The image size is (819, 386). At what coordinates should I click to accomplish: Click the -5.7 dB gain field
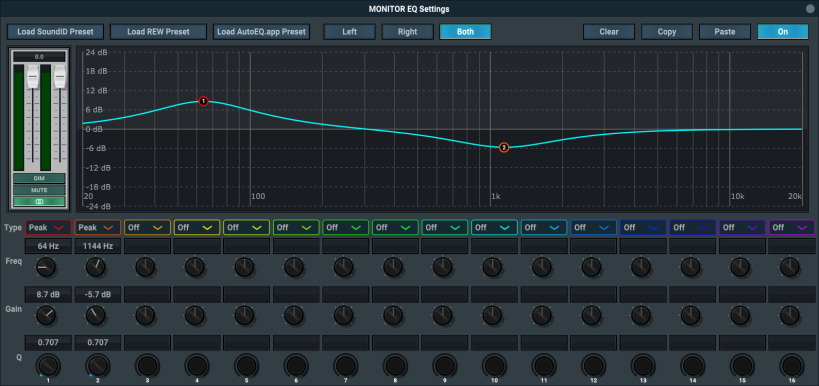click(98, 295)
